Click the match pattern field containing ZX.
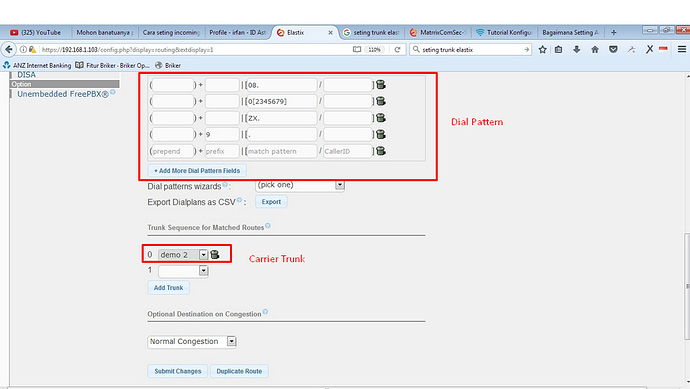Viewport: 690px width, 389px height. pos(282,118)
